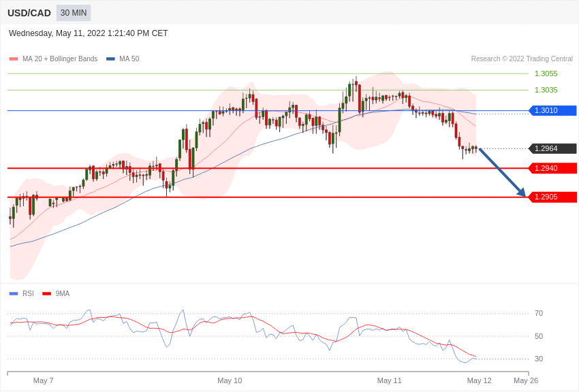Click the RSI legend color swatch
The width and height of the screenshot is (579, 392).
point(14,293)
